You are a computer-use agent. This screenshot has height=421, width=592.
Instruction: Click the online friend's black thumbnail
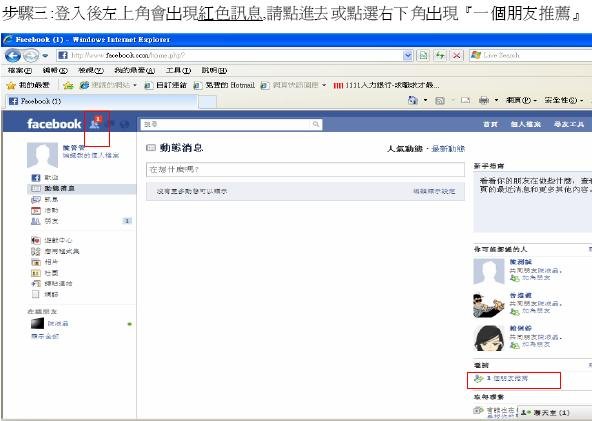point(37,324)
